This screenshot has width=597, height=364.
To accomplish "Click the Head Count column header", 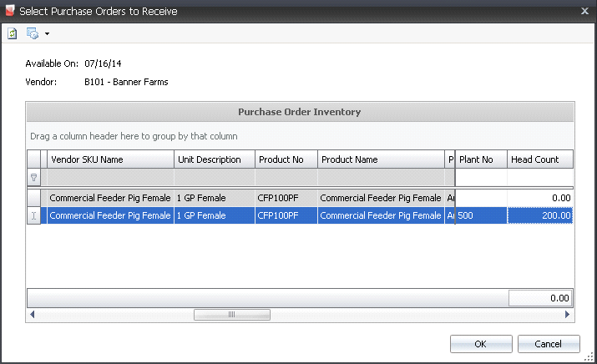I will (x=539, y=159).
